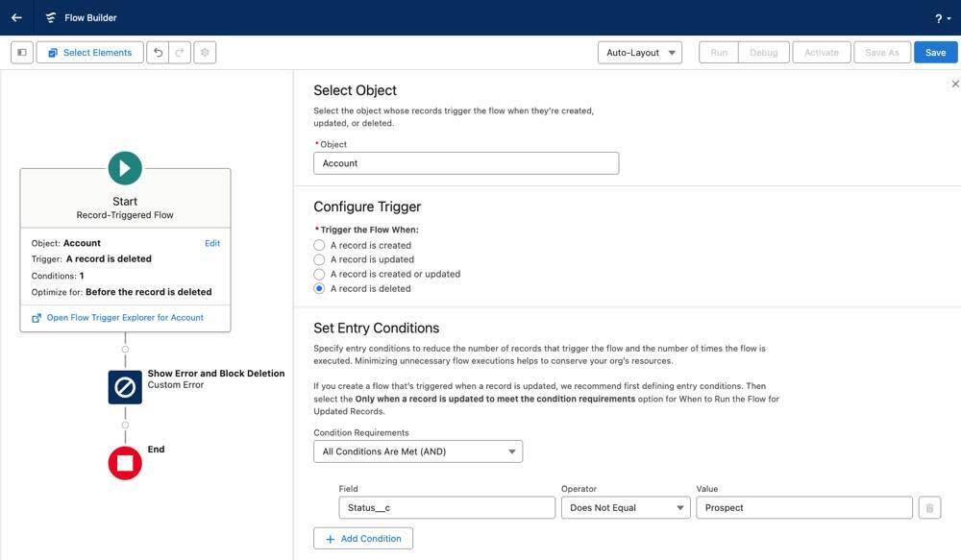Click the Flow Builder logo icon

pyautogui.click(x=50, y=17)
